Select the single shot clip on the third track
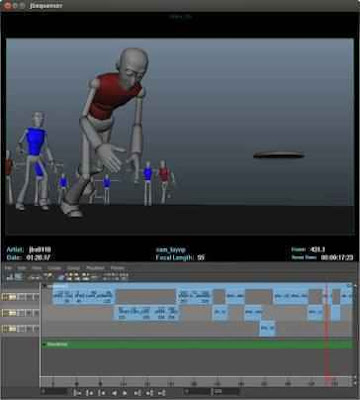Viewport: 360px width, 400px height. pyautogui.click(x=267, y=328)
